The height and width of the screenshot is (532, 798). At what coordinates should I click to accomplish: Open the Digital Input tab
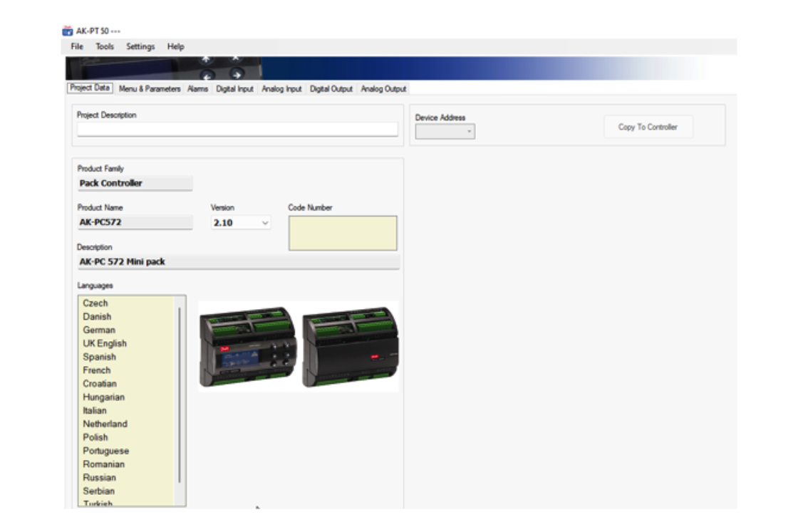(234, 89)
